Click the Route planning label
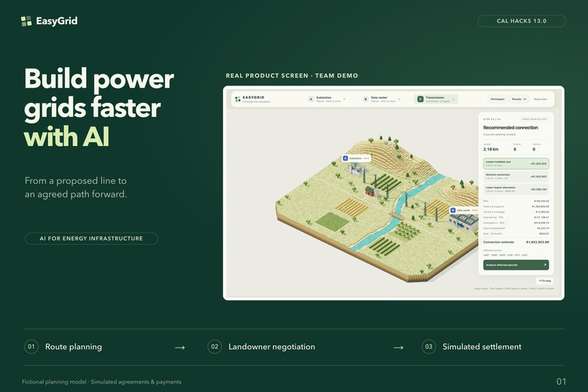The width and height of the screenshot is (588, 392). tap(74, 347)
